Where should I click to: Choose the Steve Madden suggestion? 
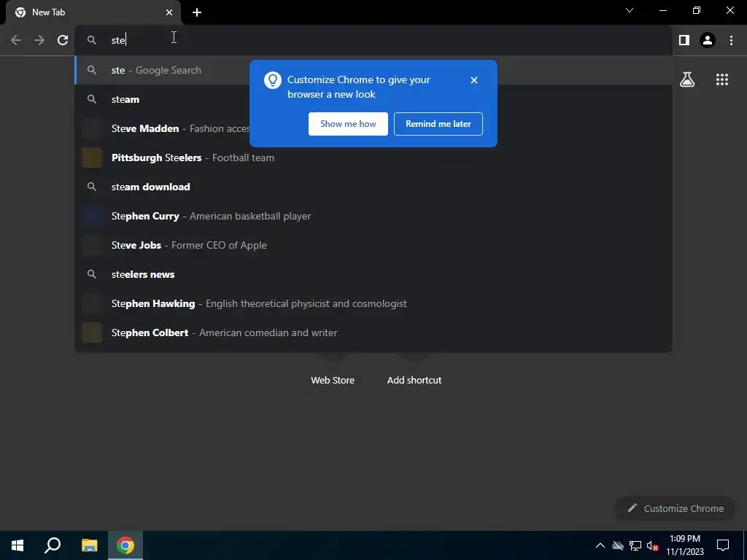tap(373, 128)
